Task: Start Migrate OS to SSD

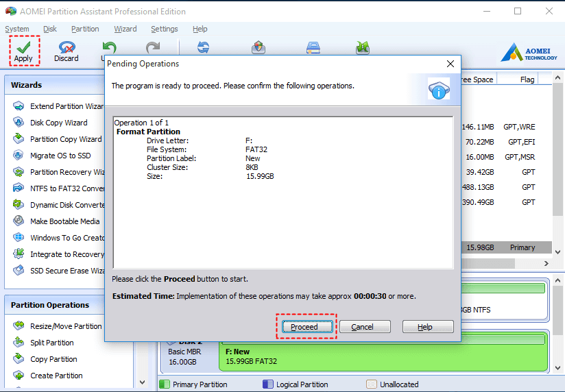Action: (52, 156)
